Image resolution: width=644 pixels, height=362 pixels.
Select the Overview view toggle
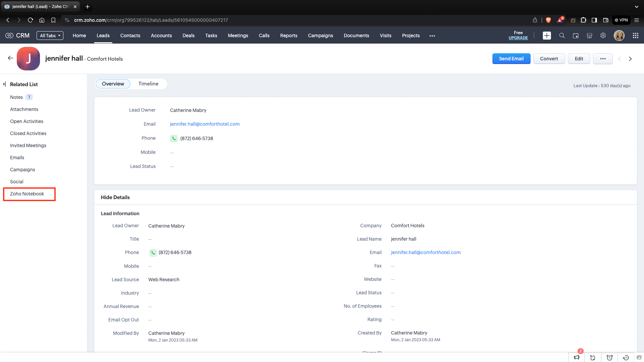(113, 84)
